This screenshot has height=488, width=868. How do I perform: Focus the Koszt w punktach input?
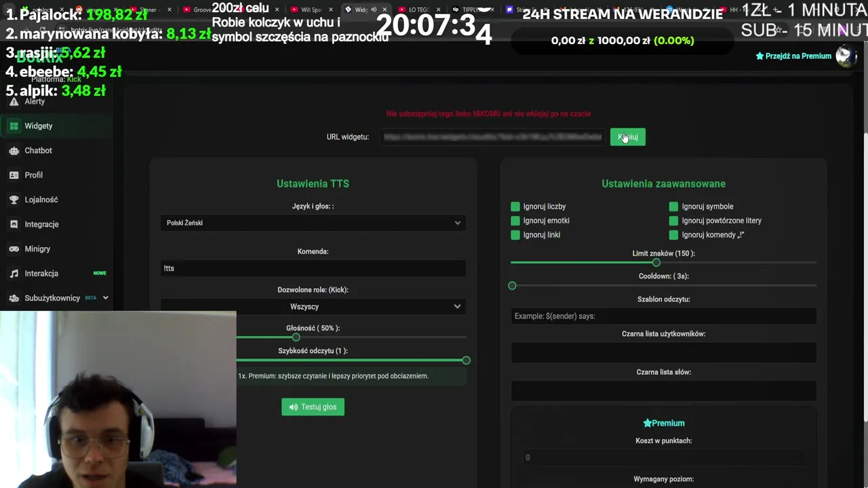[664, 457]
